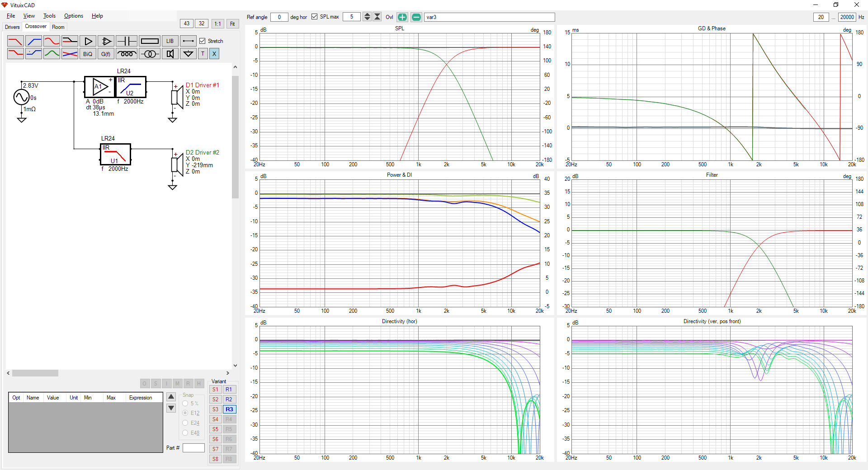Select the E12 snap radio option

[x=185, y=413]
